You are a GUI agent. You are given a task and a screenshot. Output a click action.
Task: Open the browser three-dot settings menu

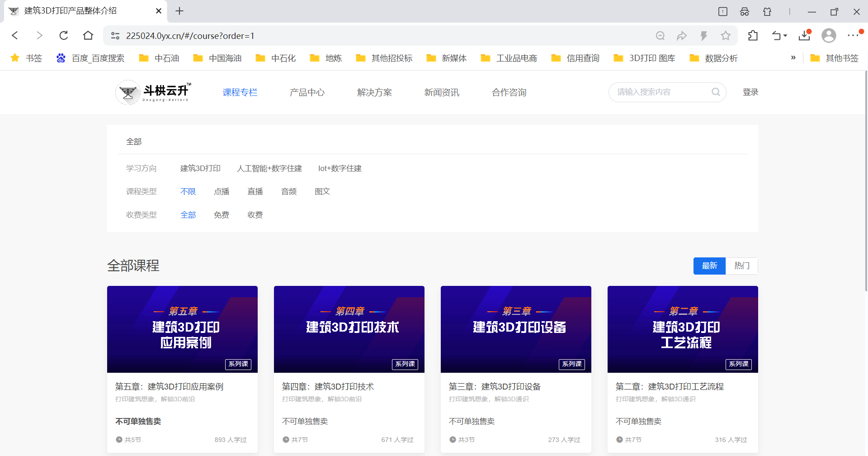[853, 36]
